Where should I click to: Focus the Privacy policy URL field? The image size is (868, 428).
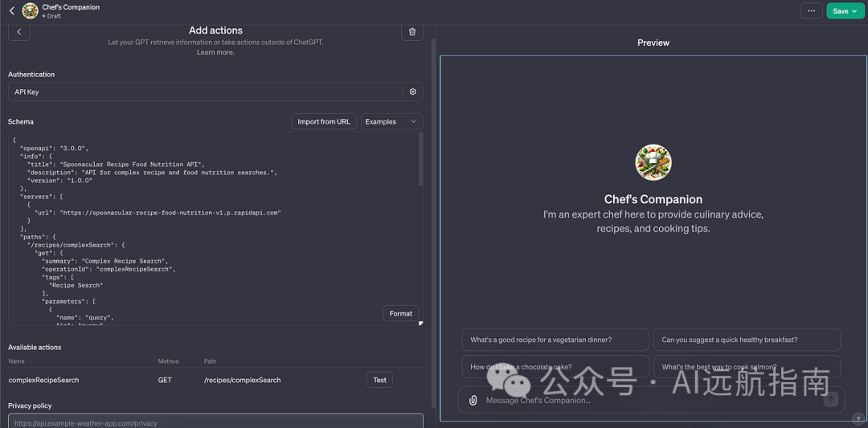pyautogui.click(x=215, y=422)
